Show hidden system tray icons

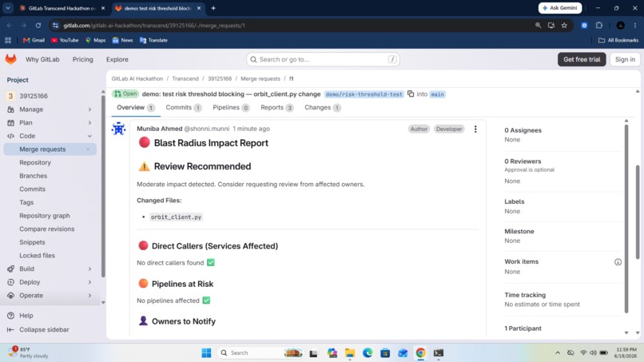click(x=558, y=353)
